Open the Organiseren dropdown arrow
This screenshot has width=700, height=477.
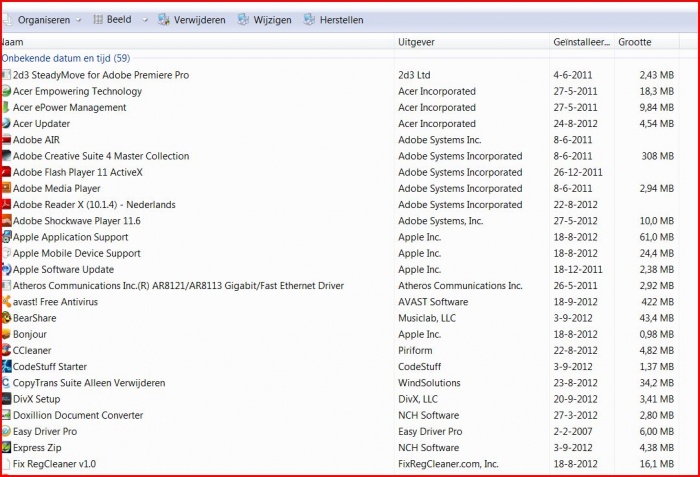(79, 20)
